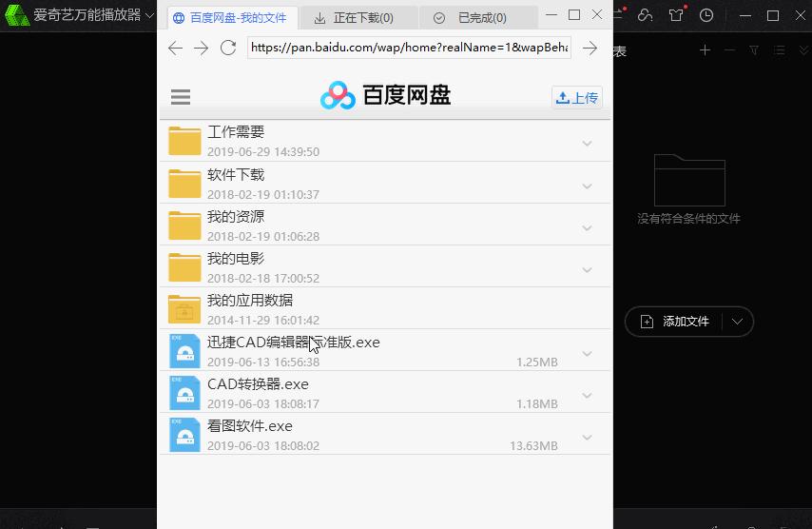812x529 pixels.
Task: Expand options for 软件下载 folder
Action: pyautogui.click(x=587, y=186)
